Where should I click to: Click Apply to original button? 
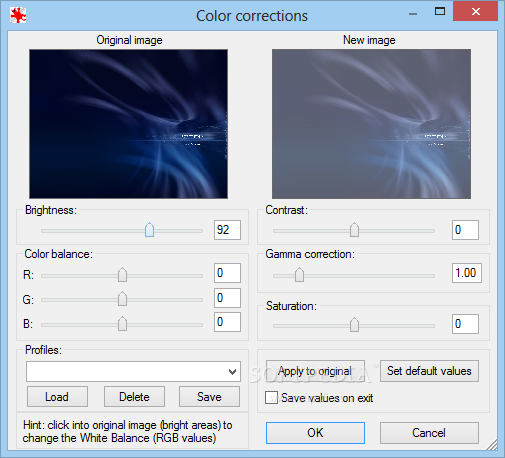coord(315,371)
